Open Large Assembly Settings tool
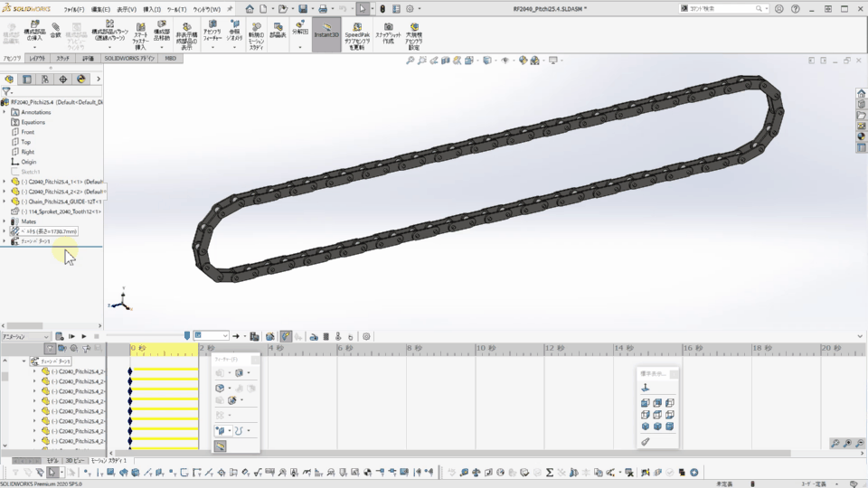 click(x=414, y=36)
